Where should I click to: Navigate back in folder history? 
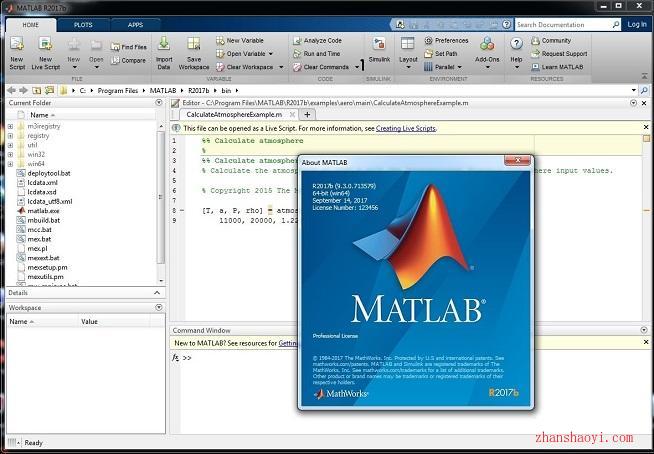coord(11,90)
